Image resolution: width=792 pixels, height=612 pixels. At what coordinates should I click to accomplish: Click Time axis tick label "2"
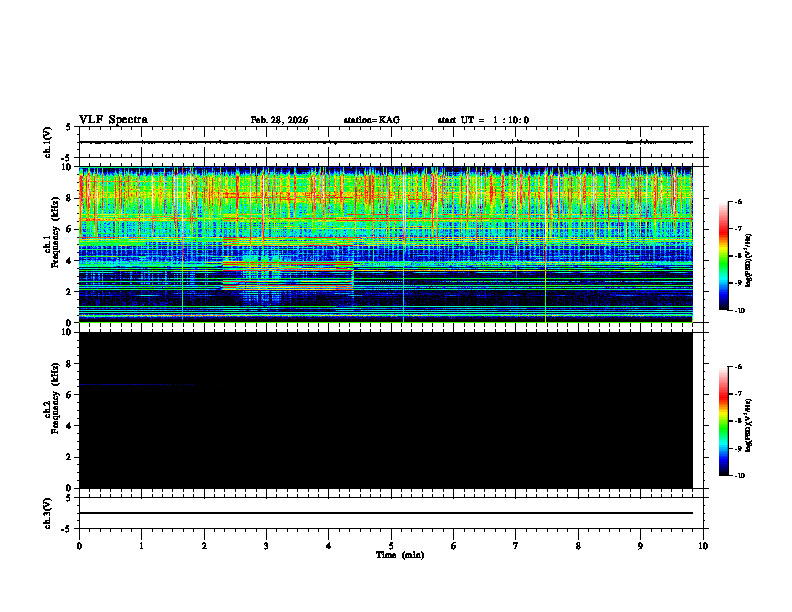tap(204, 546)
